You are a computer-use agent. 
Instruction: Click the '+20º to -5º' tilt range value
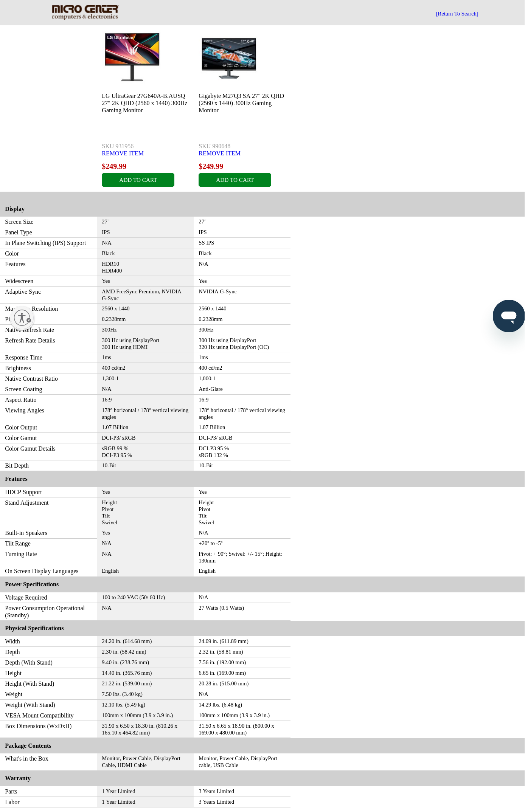tap(211, 543)
